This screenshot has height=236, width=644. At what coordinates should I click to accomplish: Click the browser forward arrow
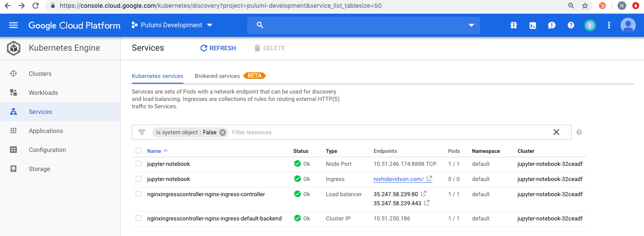tap(22, 6)
